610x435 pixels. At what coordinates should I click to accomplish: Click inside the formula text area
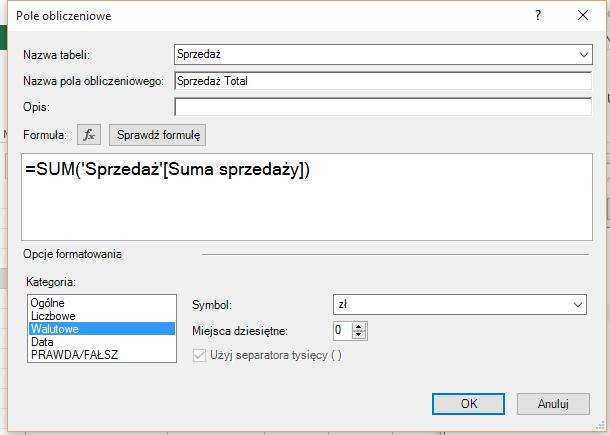(307, 197)
